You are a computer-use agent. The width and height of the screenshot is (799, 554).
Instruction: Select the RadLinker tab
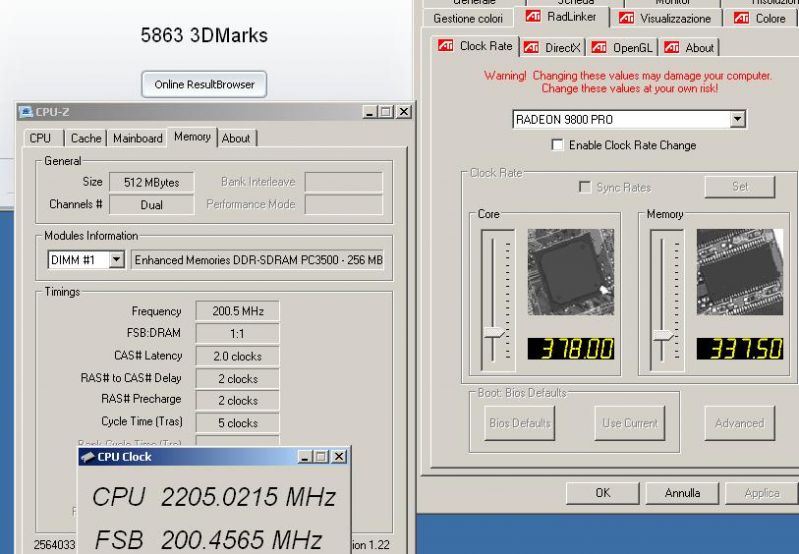point(562,16)
